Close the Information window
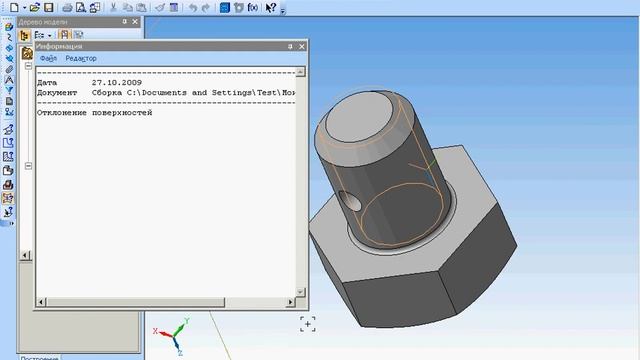 click(302, 47)
